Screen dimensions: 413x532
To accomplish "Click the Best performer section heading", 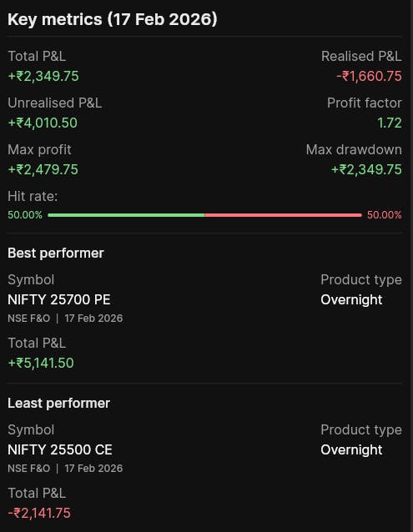I will [56, 253].
